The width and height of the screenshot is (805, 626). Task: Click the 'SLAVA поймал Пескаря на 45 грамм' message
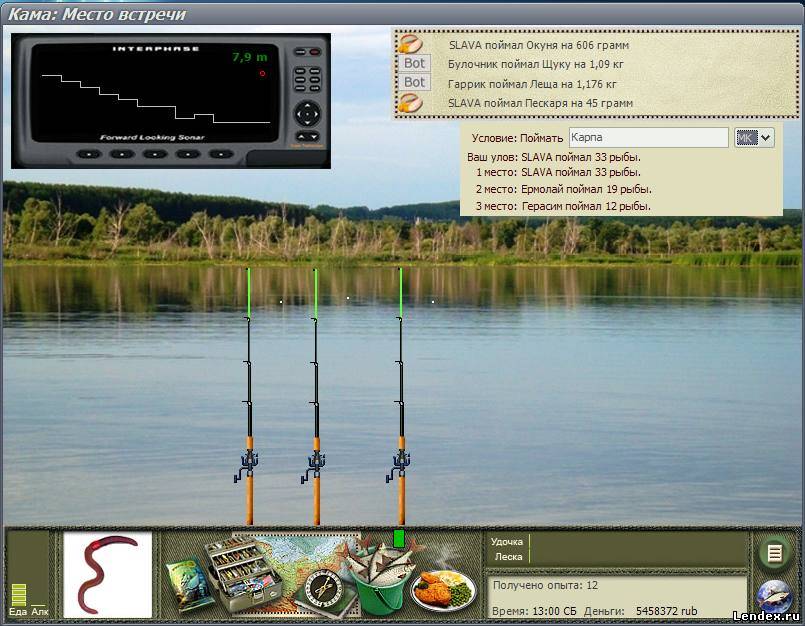[x=540, y=103]
